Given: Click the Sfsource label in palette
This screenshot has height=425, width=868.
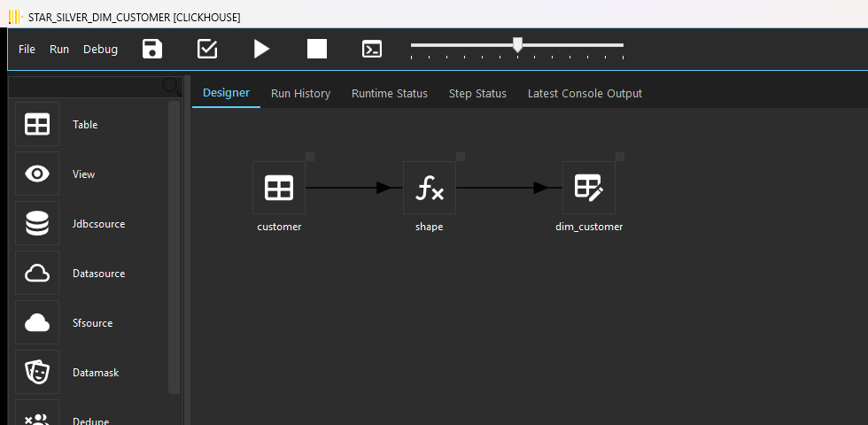Looking at the screenshot, I should [92, 323].
